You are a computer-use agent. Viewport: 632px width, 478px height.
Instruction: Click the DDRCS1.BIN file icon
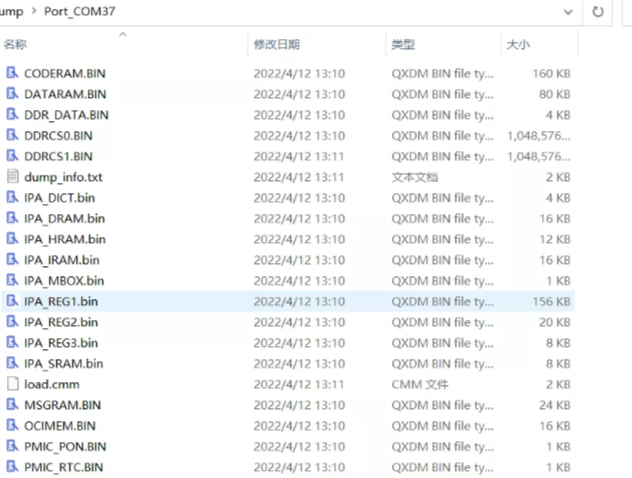click(x=12, y=156)
